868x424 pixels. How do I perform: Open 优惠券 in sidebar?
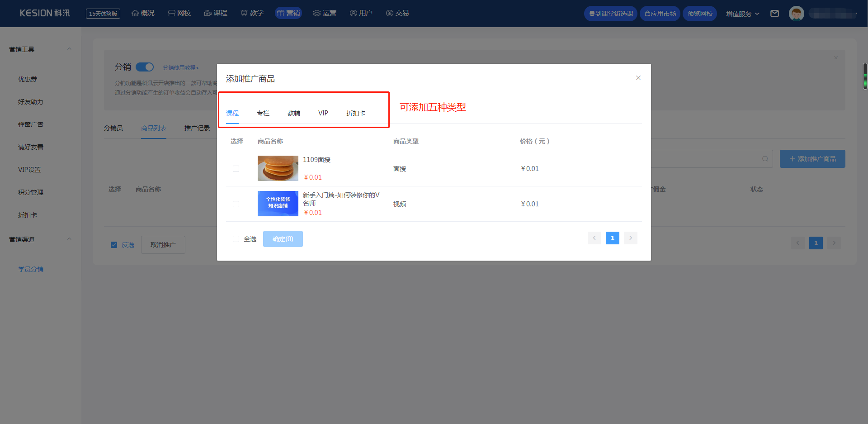tap(28, 79)
